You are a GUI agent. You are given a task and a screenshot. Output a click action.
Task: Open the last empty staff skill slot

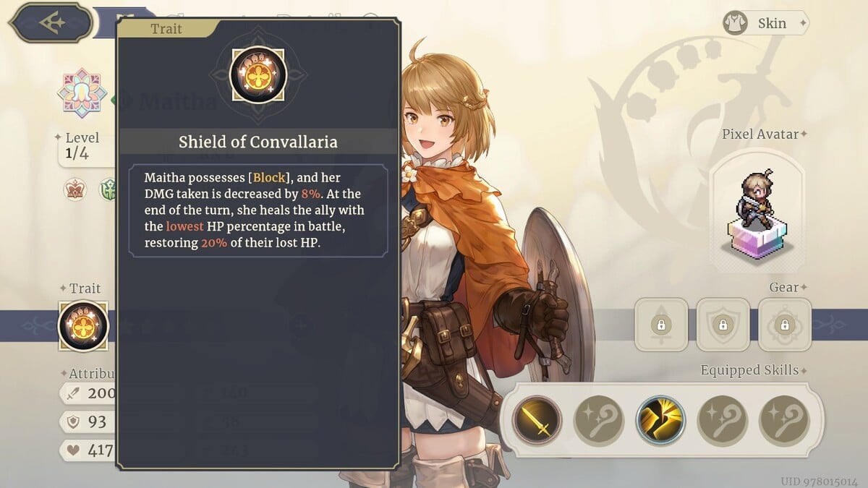point(785,421)
